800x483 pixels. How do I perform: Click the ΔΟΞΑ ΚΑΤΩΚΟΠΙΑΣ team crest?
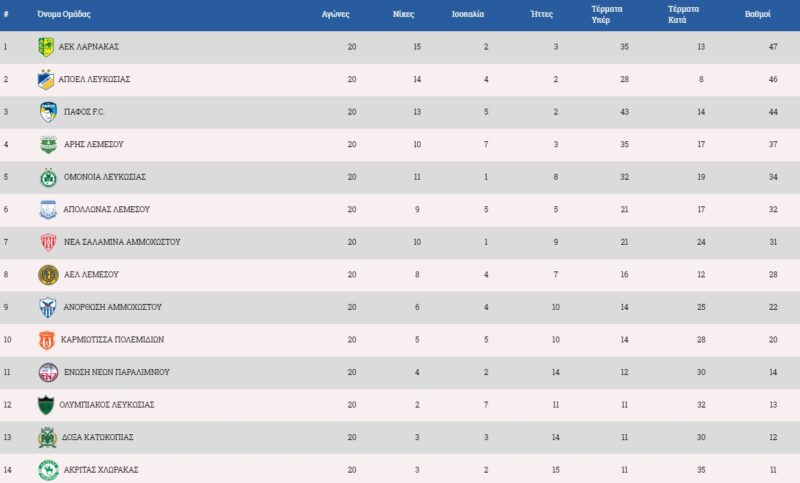pyautogui.click(x=47, y=438)
